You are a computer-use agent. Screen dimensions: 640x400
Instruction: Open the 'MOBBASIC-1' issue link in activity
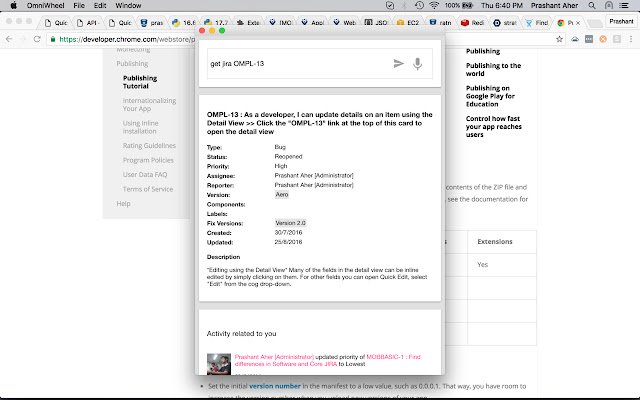327,360
